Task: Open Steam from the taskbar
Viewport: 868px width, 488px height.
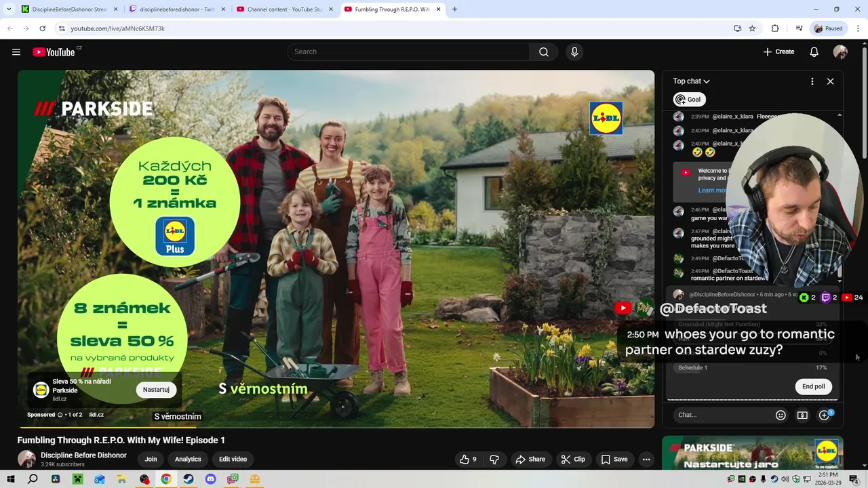Action: [189, 479]
